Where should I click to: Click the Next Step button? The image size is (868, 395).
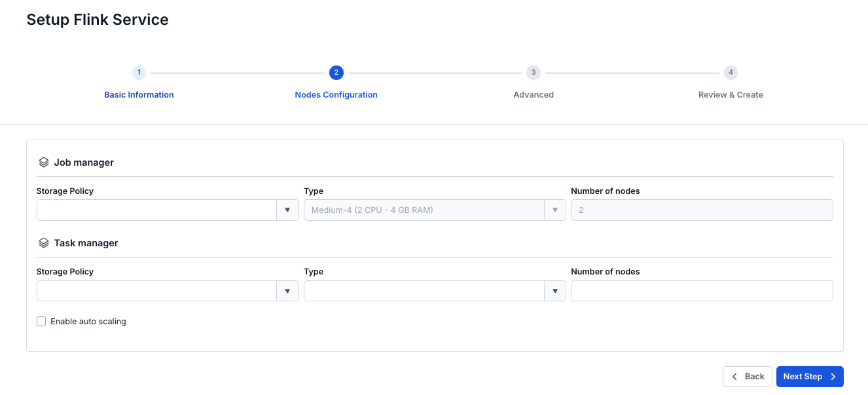point(810,377)
